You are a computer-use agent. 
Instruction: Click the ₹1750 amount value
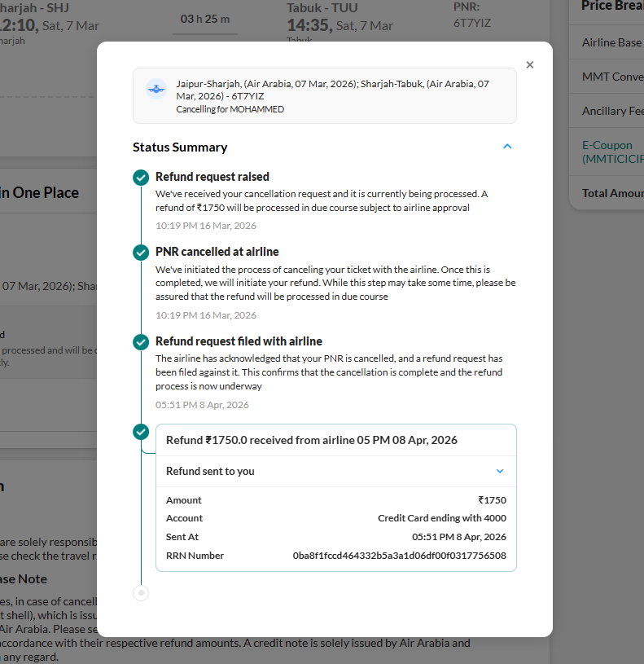click(492, 500)
